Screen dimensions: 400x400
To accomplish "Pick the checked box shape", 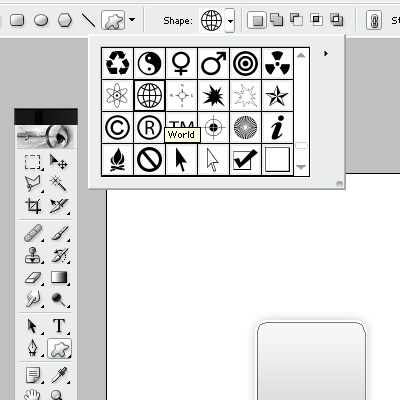I will tap(245, 159).
